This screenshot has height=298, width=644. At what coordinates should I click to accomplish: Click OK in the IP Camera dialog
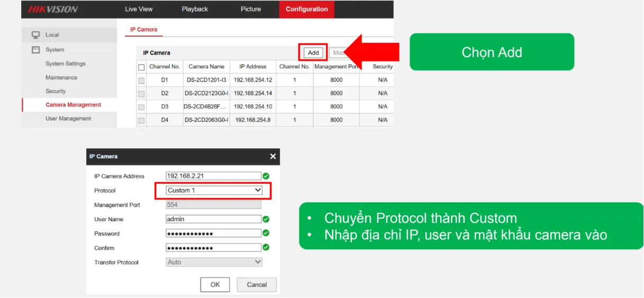point(215,285)
